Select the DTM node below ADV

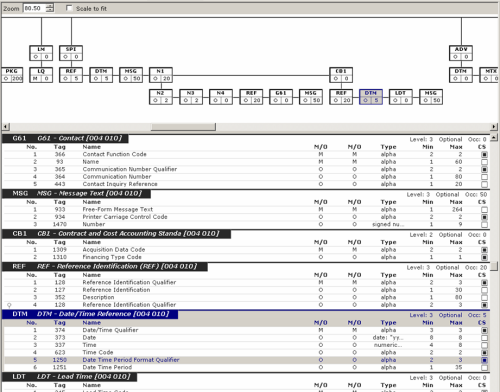(461, 75)
